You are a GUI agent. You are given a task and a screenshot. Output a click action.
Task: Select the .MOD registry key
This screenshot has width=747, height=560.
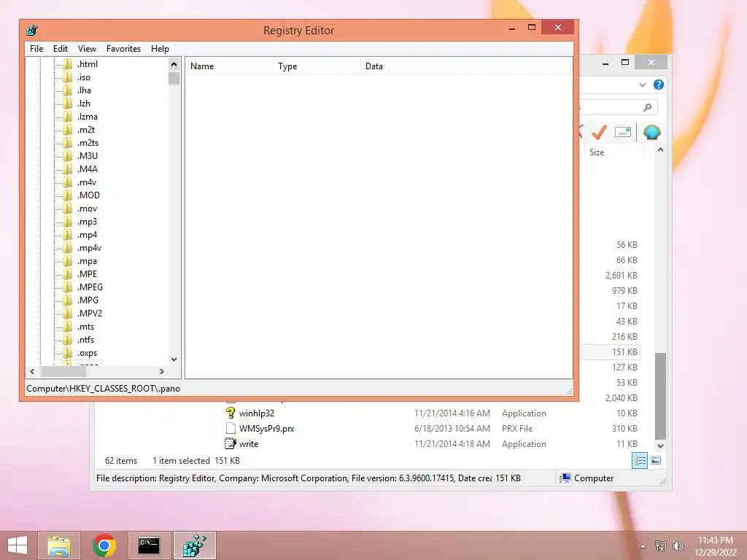(88, 195)
